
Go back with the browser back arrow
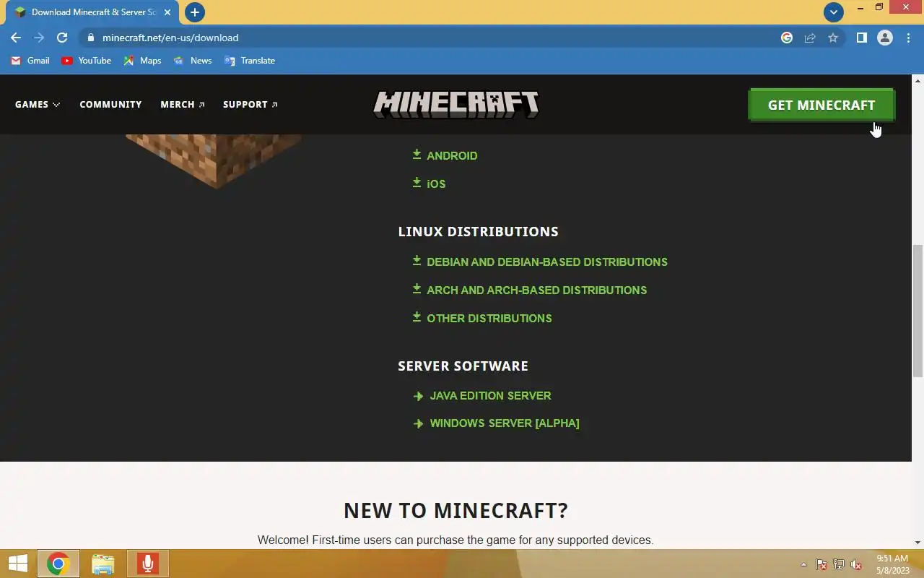(x=16, y=38)
